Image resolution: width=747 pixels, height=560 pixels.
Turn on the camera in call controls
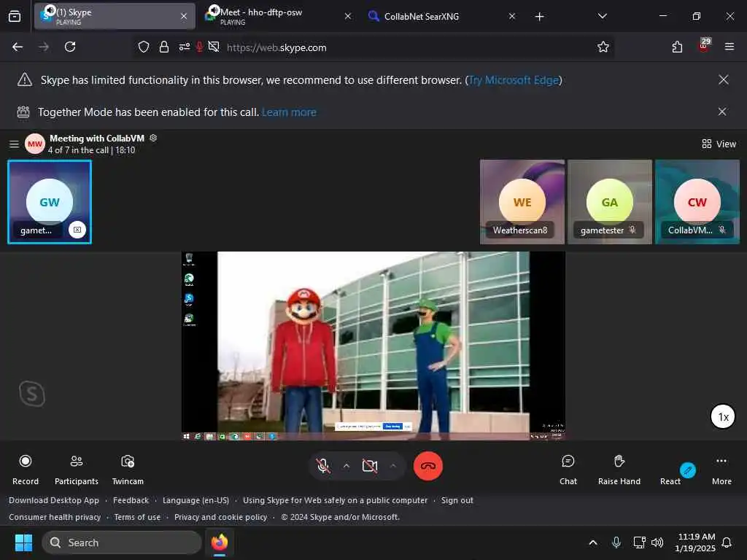pos(370,466)
